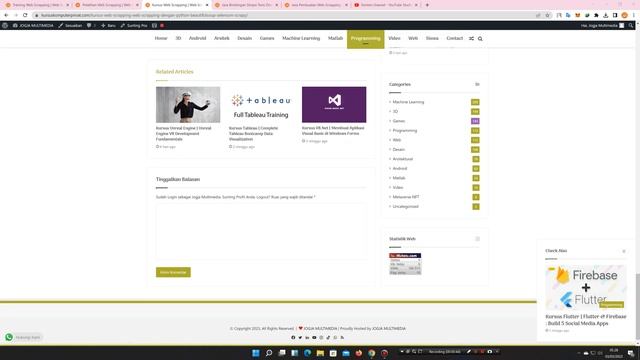Open the Home menu item
Image resolution: width=640 pixels, height=360 pixels.
[161, 38]
